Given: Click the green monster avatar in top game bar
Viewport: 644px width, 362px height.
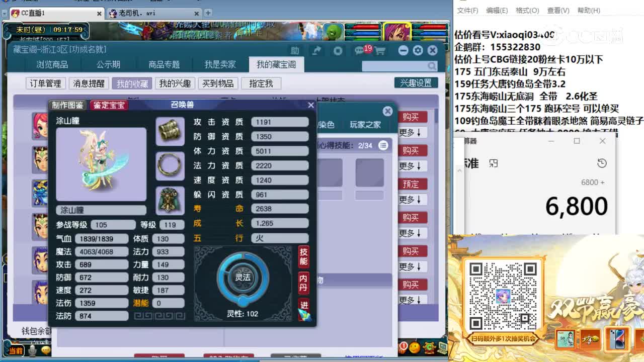Looking at the screenshot, I should pos(333,32).
